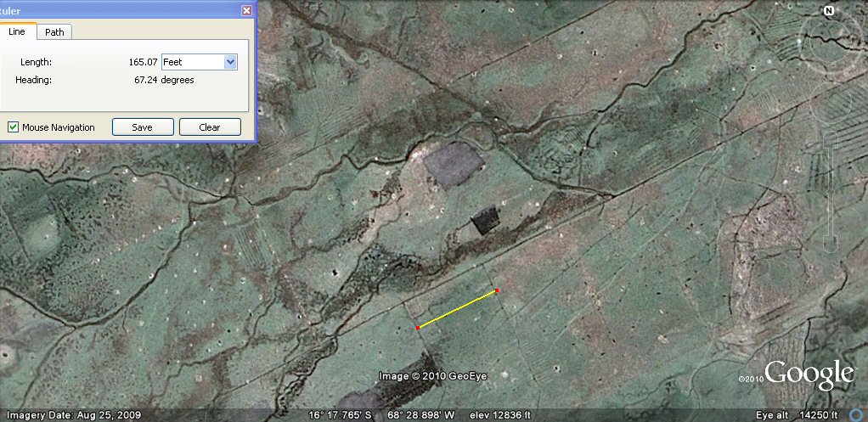
Task: Click the zoom out end of zoom slider
Action: click(831, 248)
